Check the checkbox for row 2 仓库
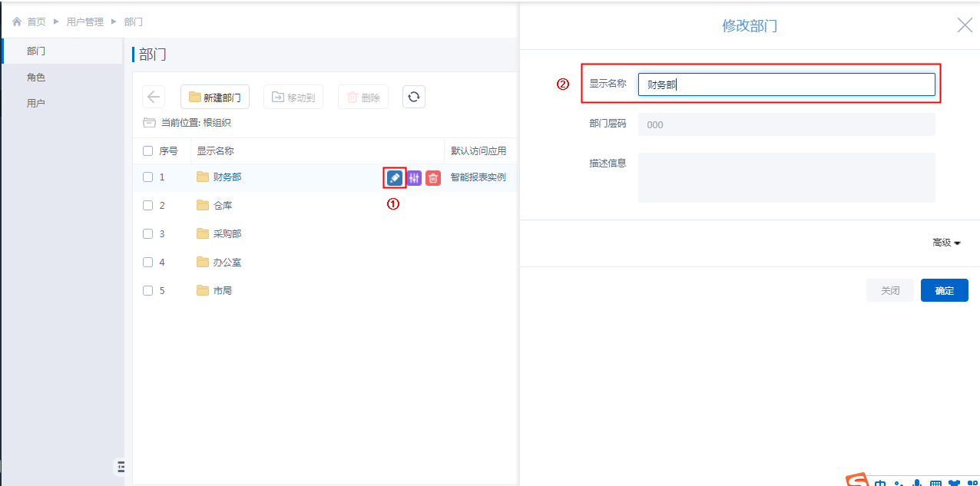 coord(148,206)
